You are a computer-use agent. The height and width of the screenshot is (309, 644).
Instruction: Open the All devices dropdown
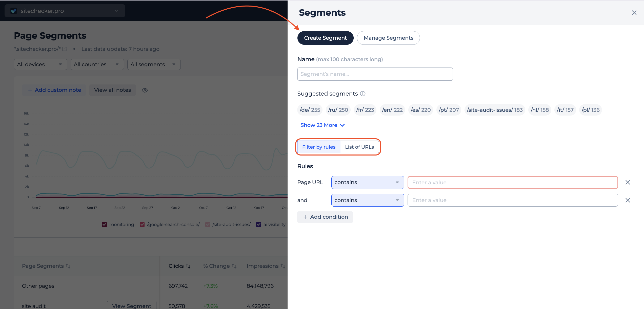tap(40, 64)
